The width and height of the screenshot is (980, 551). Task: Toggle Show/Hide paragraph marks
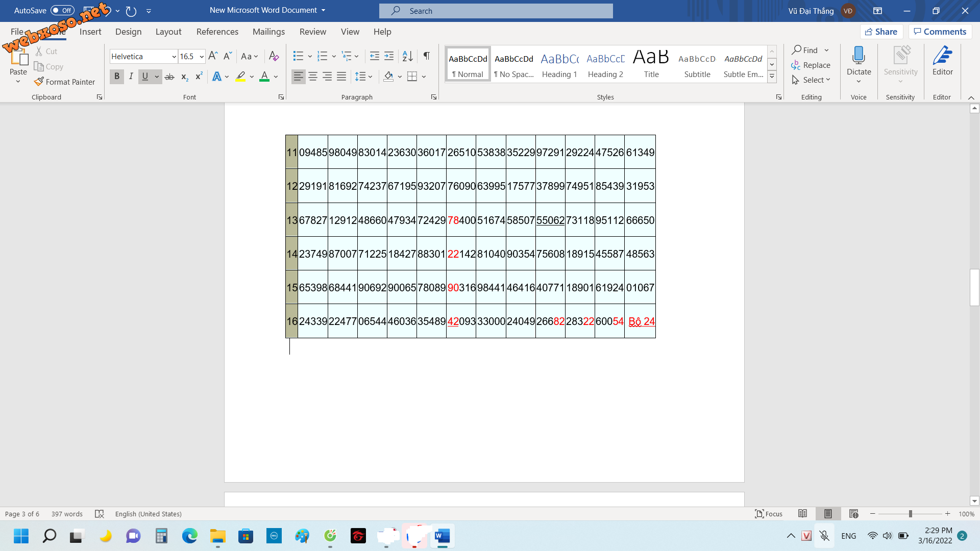(427, 56)
